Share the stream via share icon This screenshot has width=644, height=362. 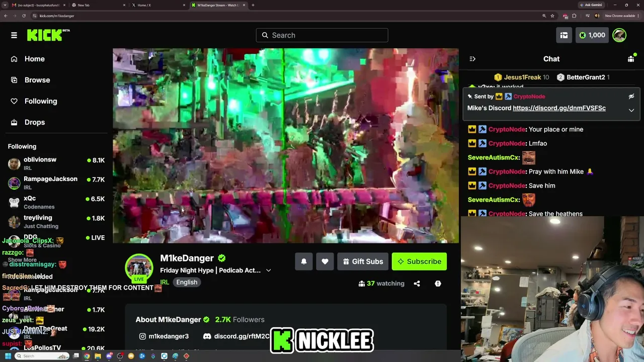tap(417, 284)
